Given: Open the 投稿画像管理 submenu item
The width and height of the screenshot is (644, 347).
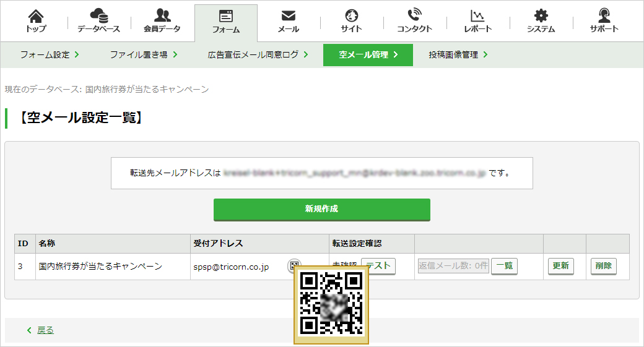Looking at the screenshot, I should pos(458,54).
